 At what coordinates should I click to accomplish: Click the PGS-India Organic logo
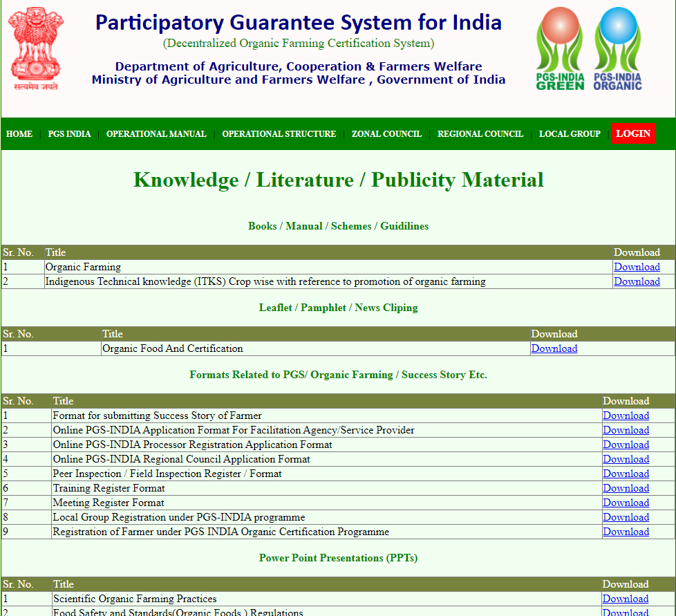[617, 48]
